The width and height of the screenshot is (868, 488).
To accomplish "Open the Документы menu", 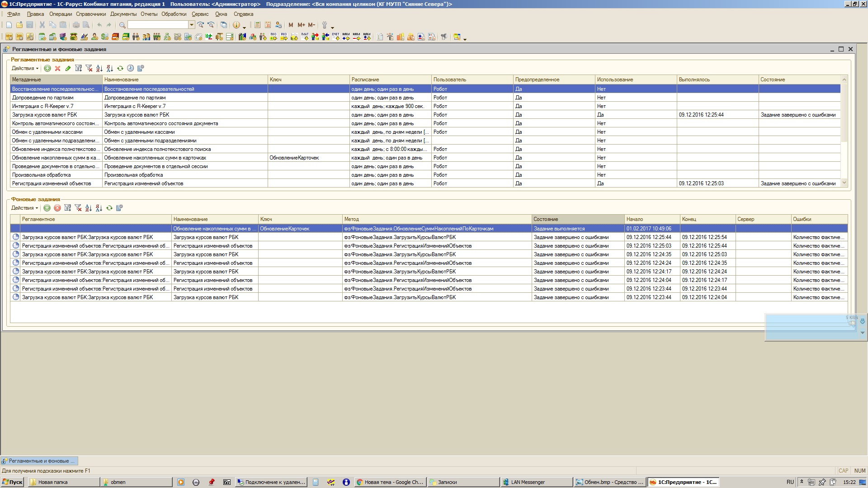I will [123, 14].
